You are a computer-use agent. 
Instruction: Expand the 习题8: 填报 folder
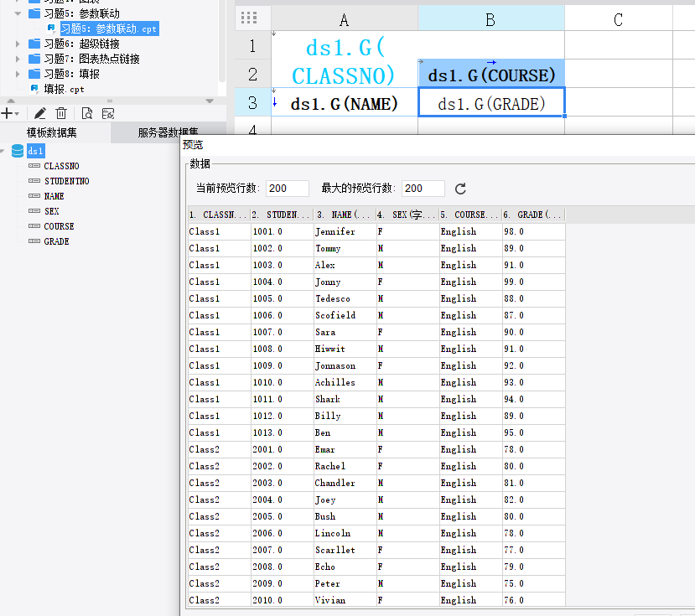[x=18, y=74]
